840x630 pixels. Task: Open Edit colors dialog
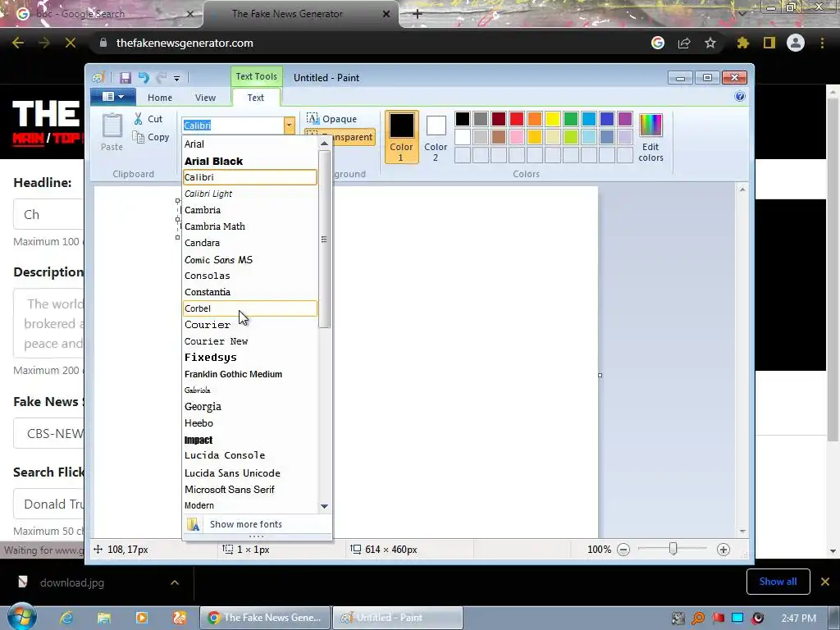tap(651, 137)
